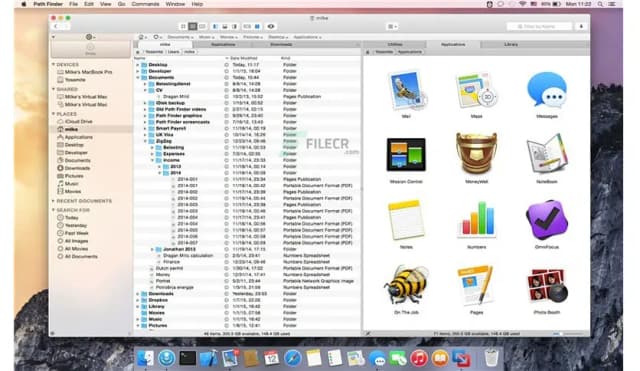
Task: Collapse the Documents folder disclosure triangle
Action: [138, 78]
